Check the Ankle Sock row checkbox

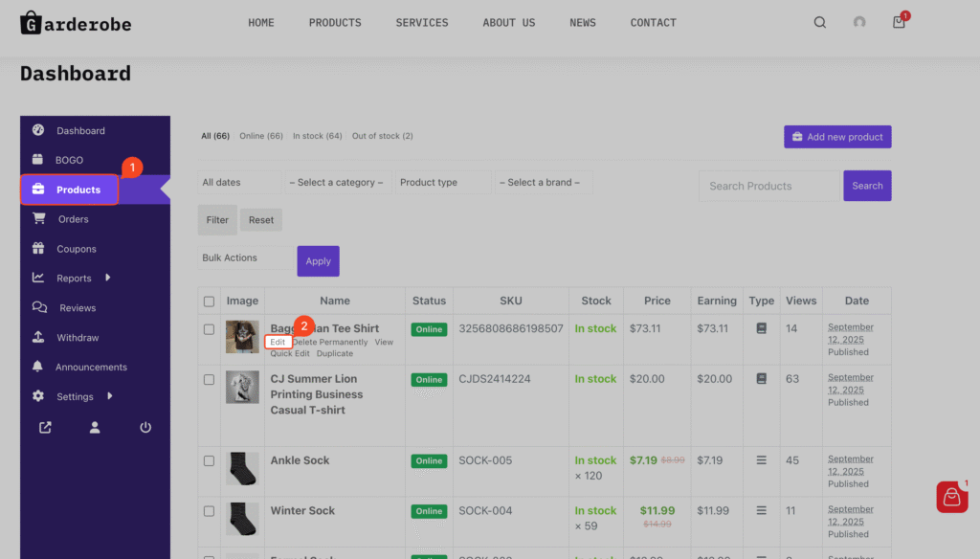210,460
